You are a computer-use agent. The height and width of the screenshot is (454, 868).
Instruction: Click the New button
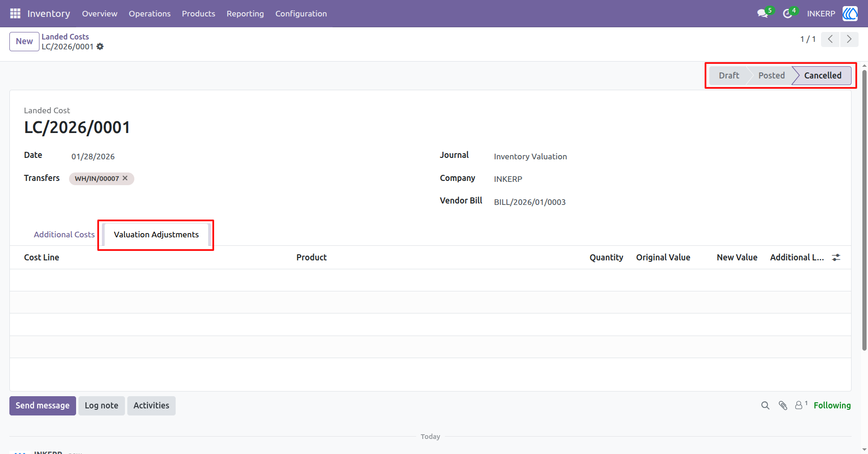tap(24, 41)
